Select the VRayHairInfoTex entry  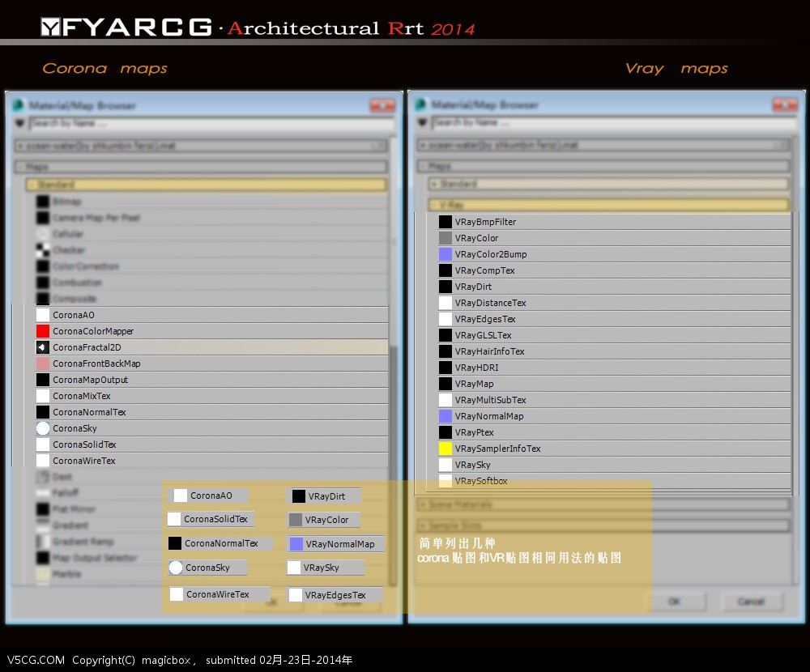pos(614,351)
